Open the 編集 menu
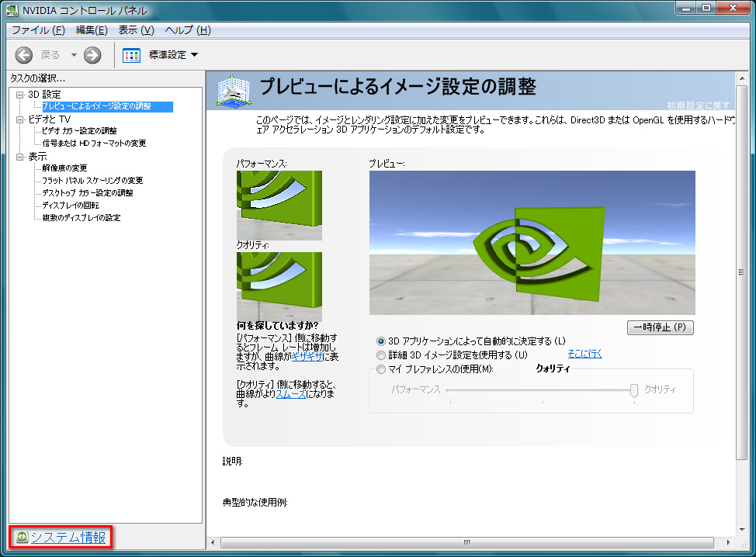The image size is (756, 557). (x=92, y=30)
